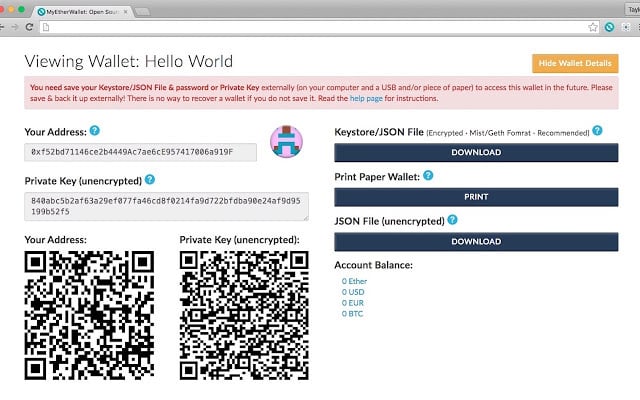Click the Hide Wallet Details button
640x400 pixels.
click(x=575, y=63)
